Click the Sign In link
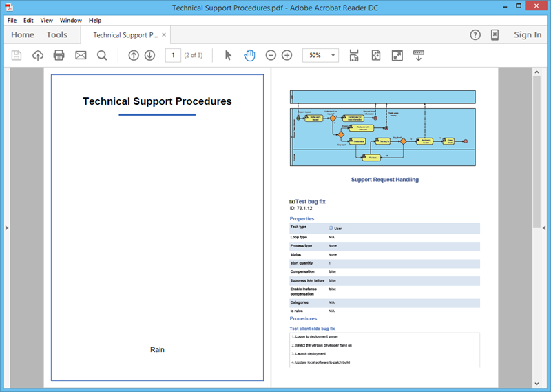The height and width of the screenshot is (392, 551). (528, 34)
